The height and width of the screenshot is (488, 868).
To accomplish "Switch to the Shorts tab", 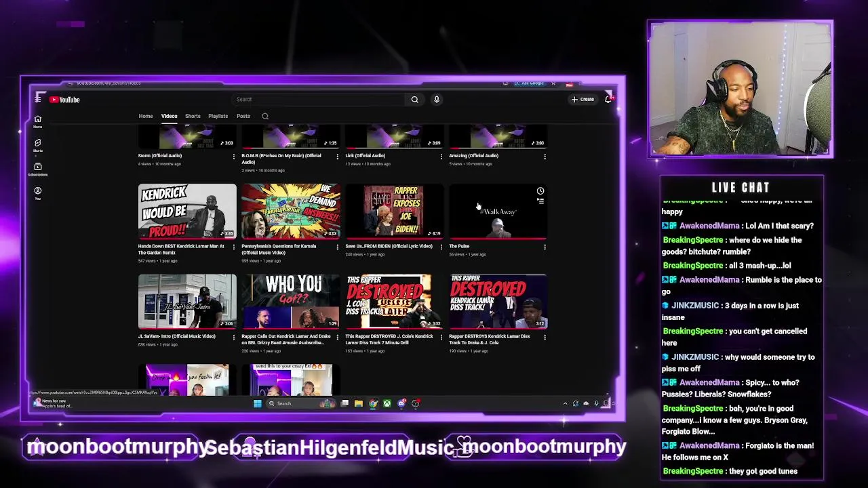I will (193, 116).
